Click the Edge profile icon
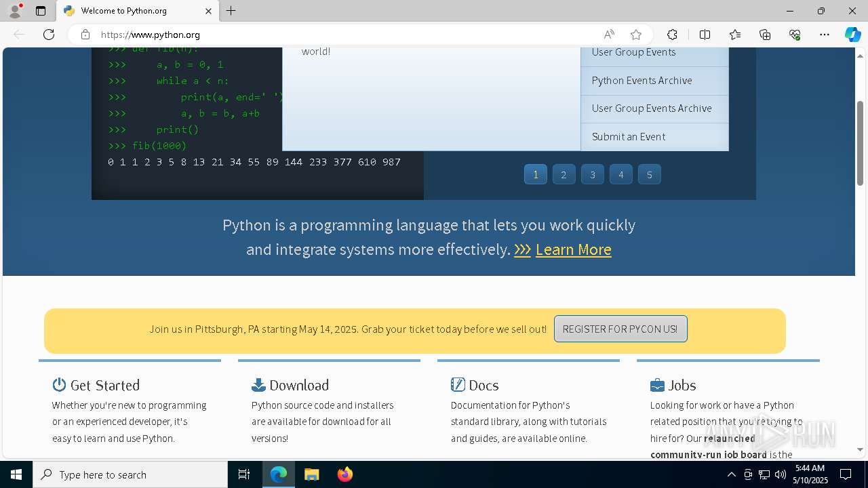The height and width of the screenshot is (488, 868). (15, 11)
